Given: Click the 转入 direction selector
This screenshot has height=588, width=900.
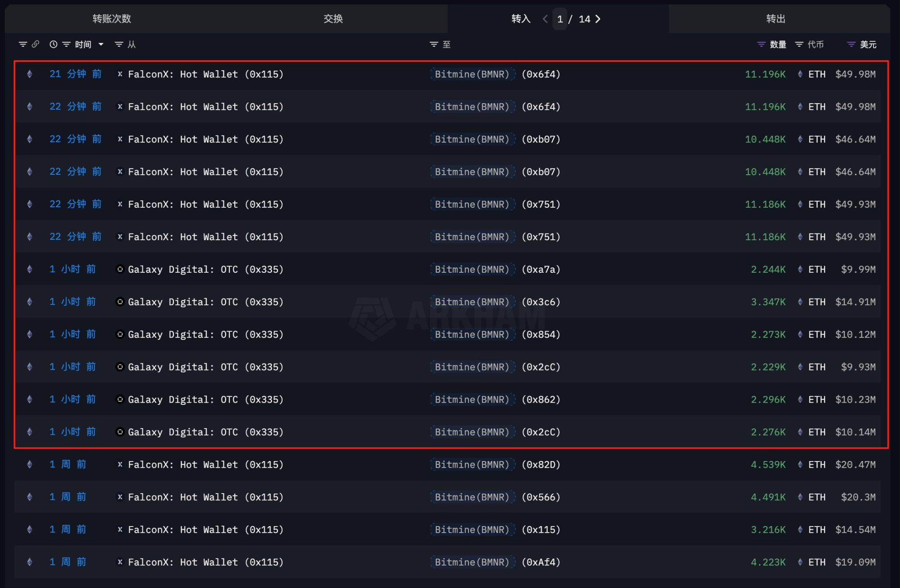Looking at the screenshot, I should click(x=520, y=19).
